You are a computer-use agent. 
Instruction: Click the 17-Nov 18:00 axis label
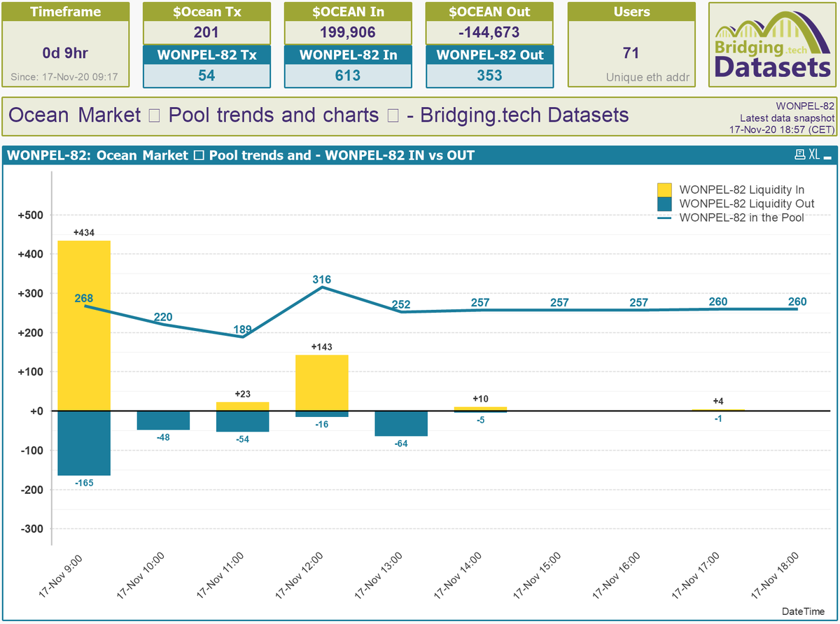tap(774, 576)
